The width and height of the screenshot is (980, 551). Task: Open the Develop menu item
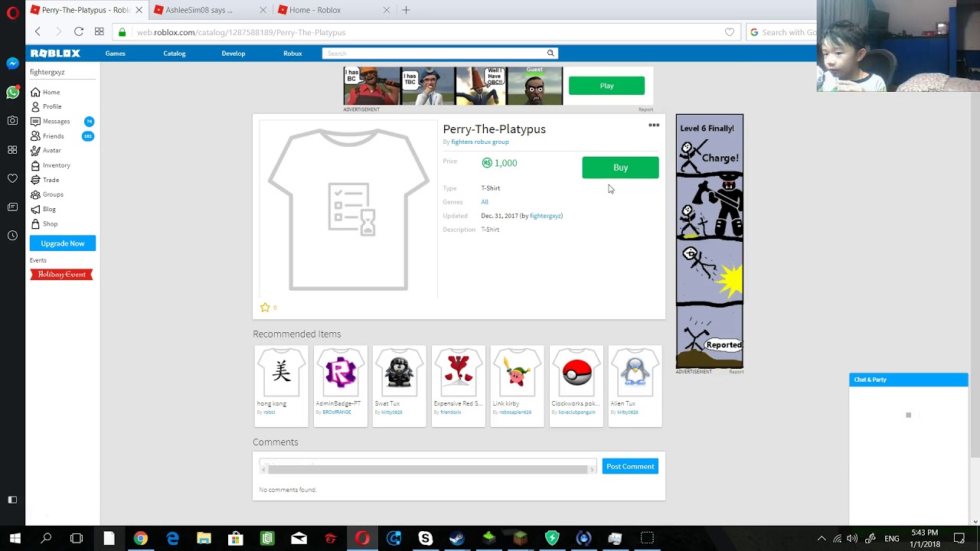coord(234,54)
